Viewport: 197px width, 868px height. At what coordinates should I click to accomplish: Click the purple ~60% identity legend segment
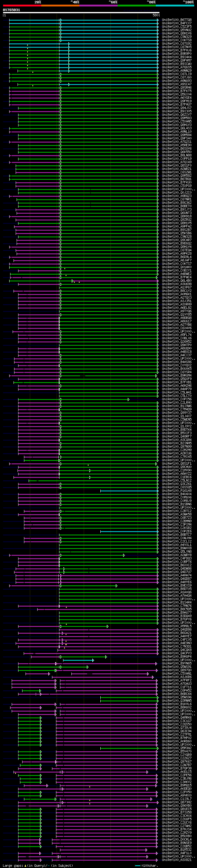98,6
